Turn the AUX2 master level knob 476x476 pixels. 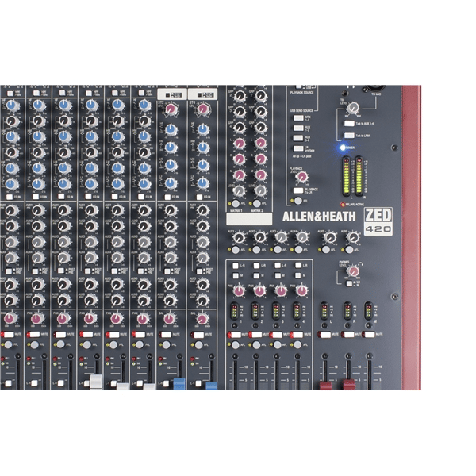coord(260,238)
